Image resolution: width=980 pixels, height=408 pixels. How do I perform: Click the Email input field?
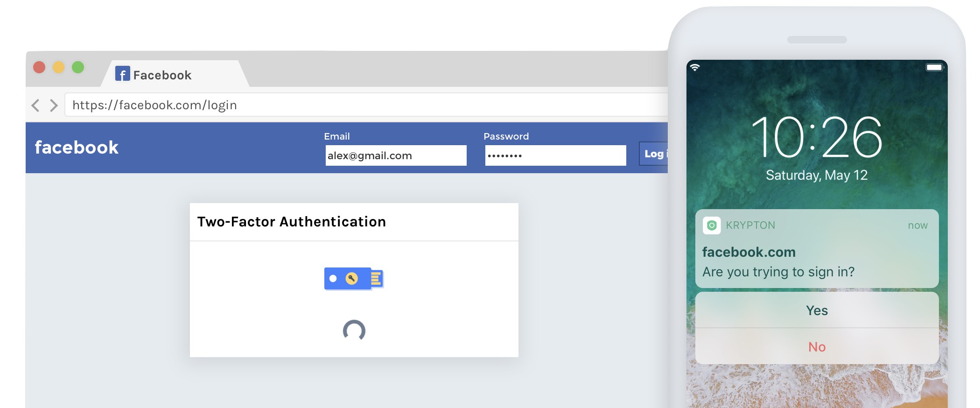tap(396, 155)
